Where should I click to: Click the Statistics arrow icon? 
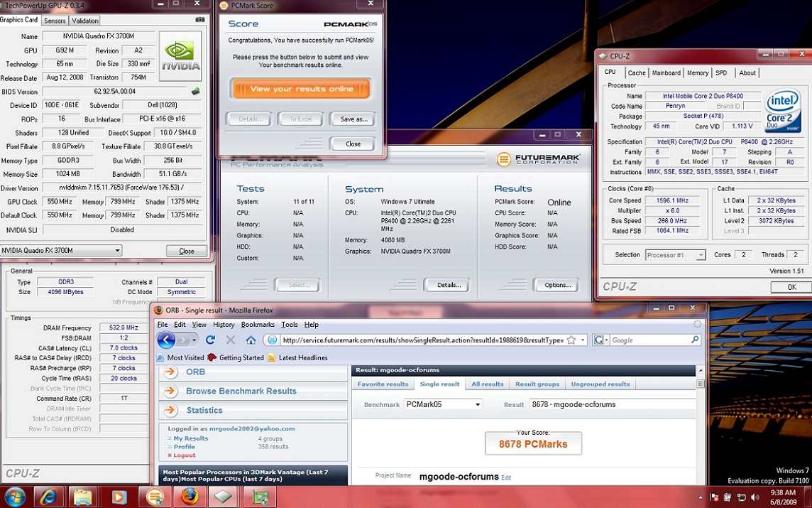(170, 410)
